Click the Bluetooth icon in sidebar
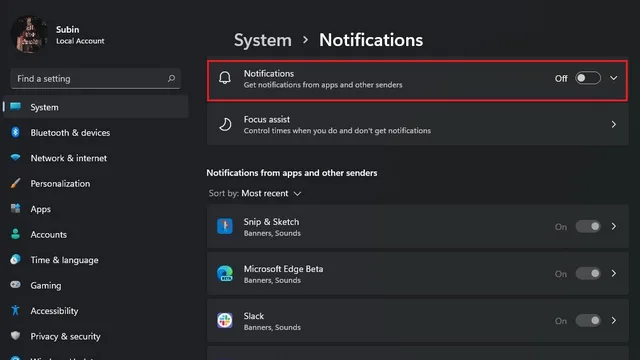The width and height of the screenshot is (640, 360). pyautogui.click(x=16, y=132)
